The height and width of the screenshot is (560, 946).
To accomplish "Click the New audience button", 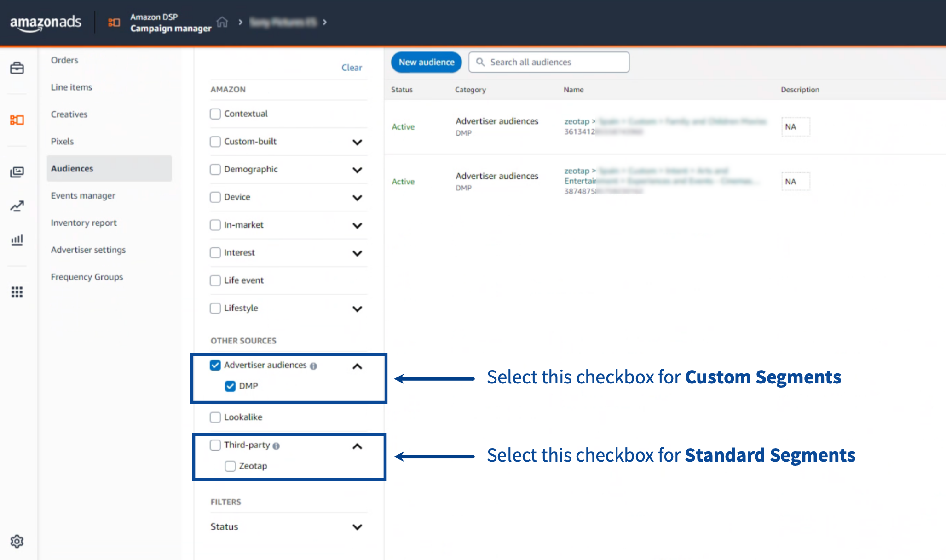I will [426, 62].
